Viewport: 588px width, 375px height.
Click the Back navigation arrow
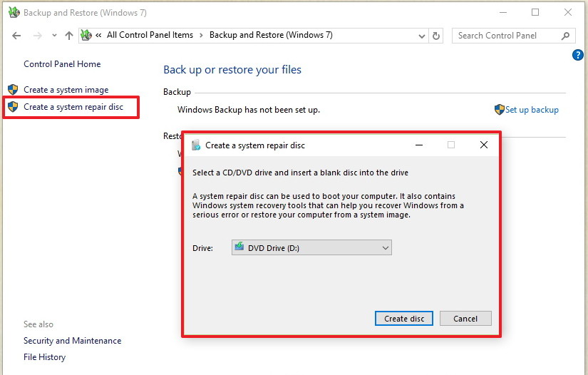pos(16,36)
